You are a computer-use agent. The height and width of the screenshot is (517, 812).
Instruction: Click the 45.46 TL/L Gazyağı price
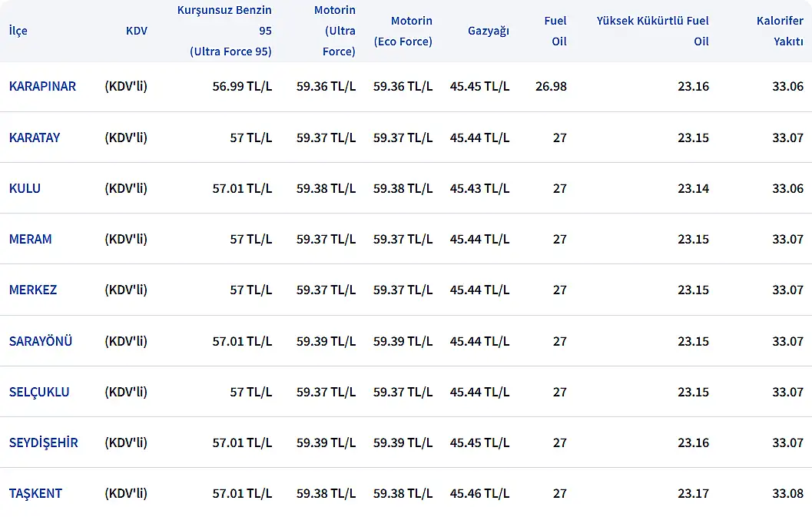click(x=479, y=493)
